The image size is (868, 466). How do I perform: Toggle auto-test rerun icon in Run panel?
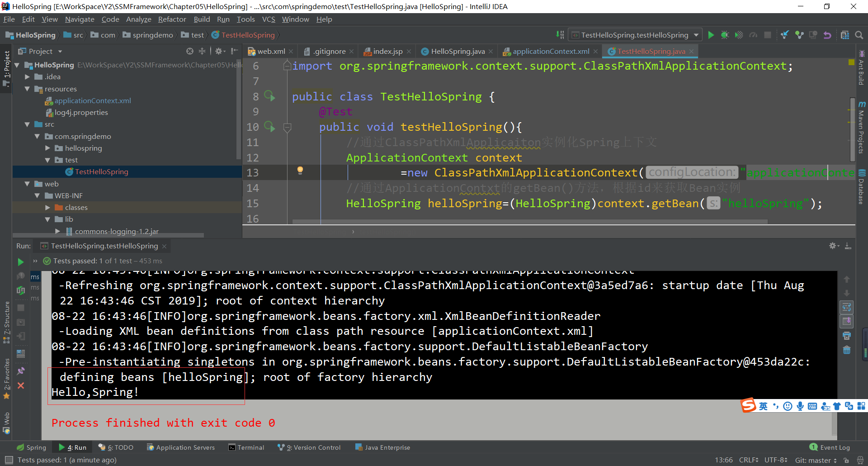[20, 290]
